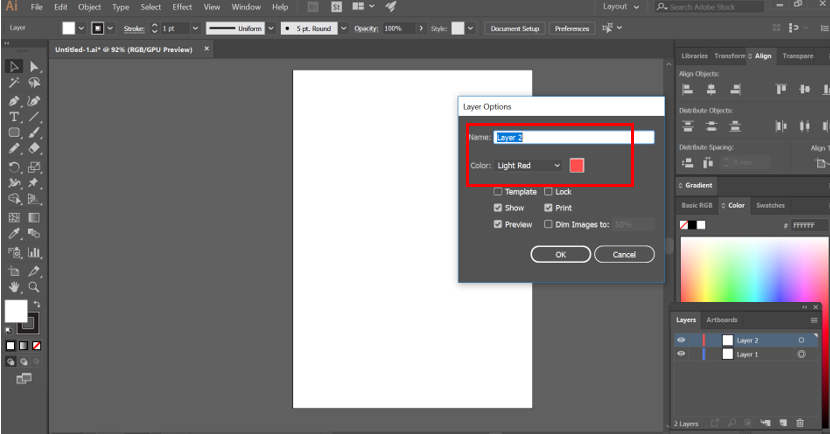Select the Rectangle tool
Viewport: 830px width, 434px height.
pos(14,132)
